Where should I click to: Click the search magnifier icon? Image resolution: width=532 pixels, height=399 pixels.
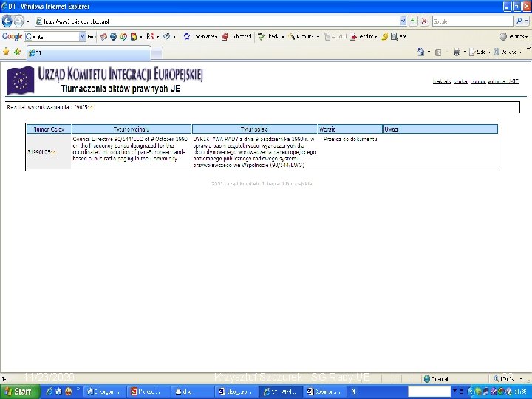point(519,21)
